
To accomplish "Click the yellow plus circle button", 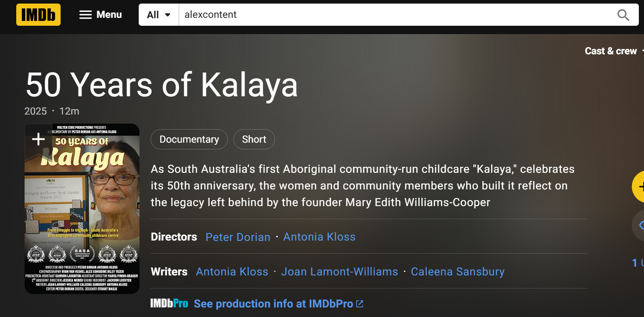I will point(638,187).
